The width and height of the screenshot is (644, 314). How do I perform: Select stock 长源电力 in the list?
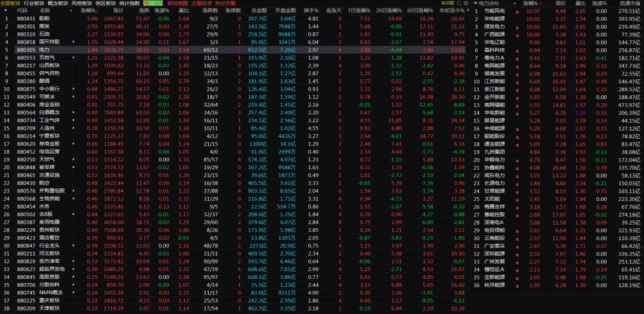coord(557,183)
